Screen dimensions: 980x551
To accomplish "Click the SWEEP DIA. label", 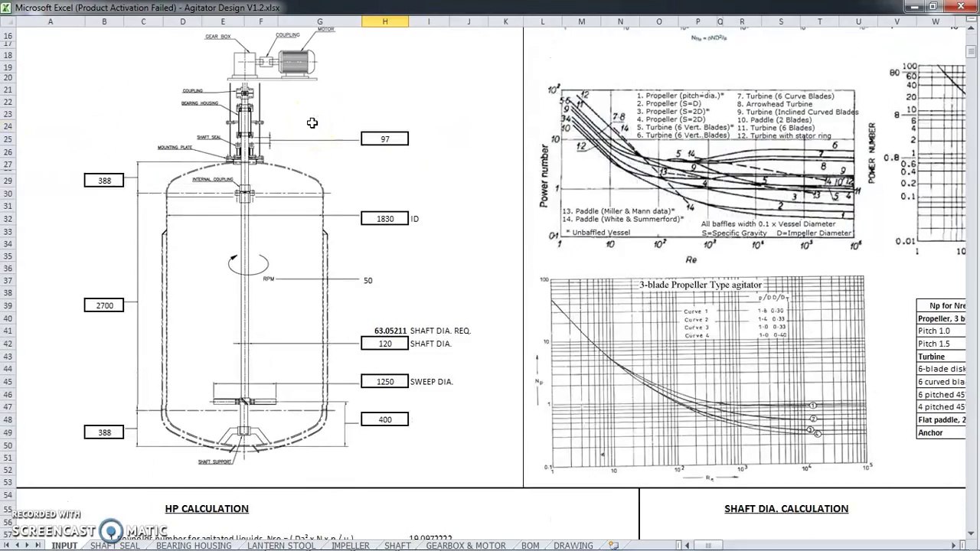I will coord(432,381).
